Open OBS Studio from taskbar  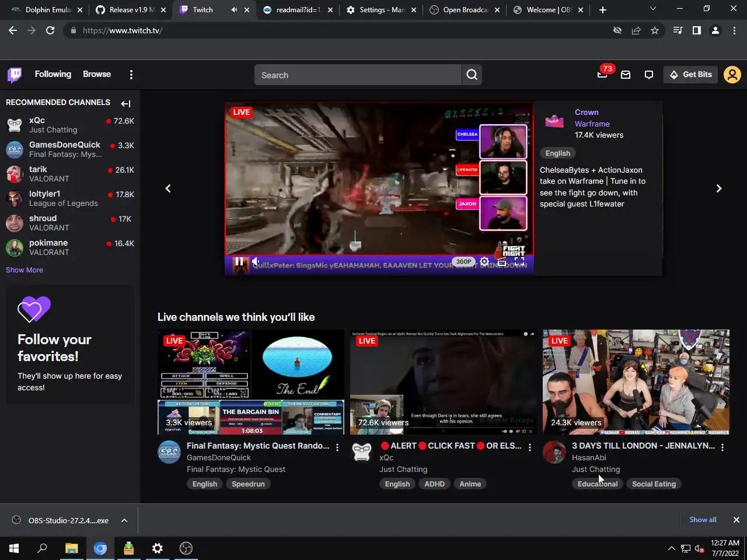186,548
